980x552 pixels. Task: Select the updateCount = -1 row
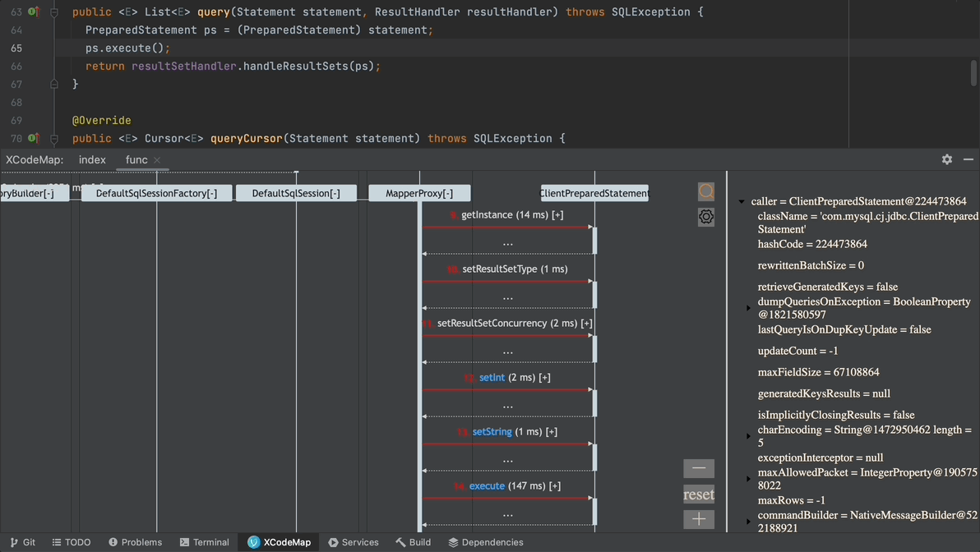[797, 351]
